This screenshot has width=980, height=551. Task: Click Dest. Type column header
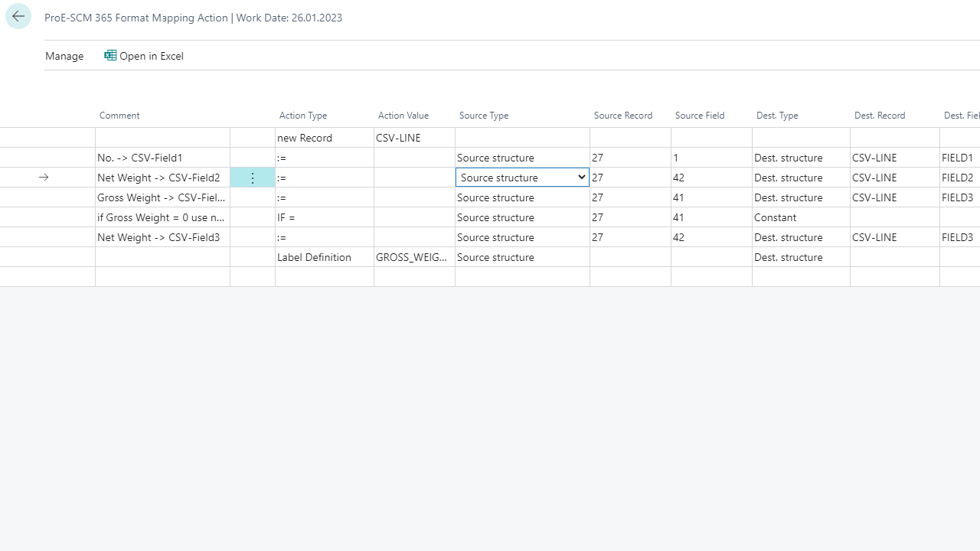pyautogui.click(x=777, y=116)
